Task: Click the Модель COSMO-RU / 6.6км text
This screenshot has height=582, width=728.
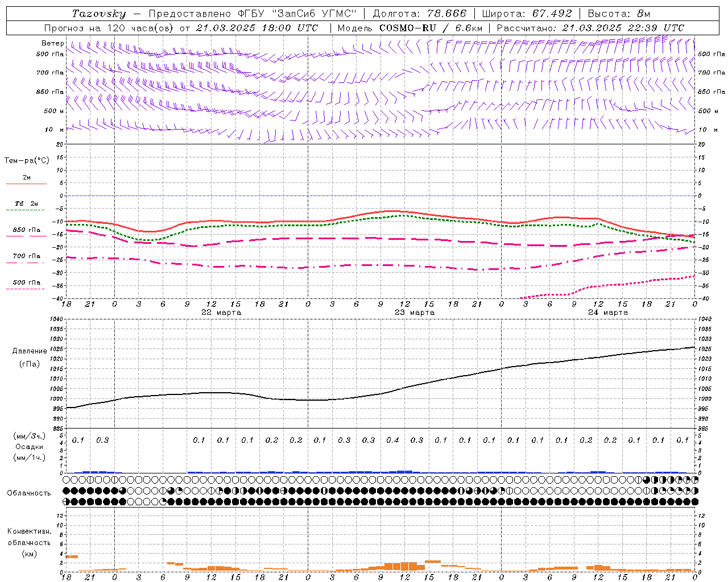Action: tap(410, 28)
